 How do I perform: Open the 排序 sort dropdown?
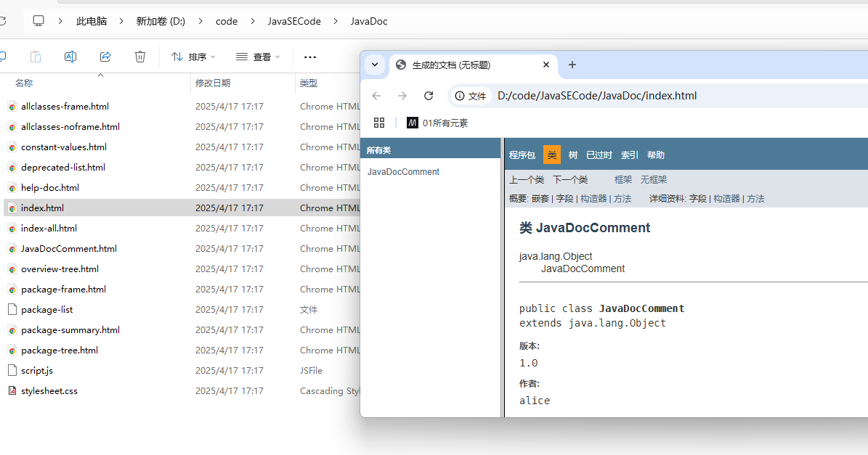193,57
